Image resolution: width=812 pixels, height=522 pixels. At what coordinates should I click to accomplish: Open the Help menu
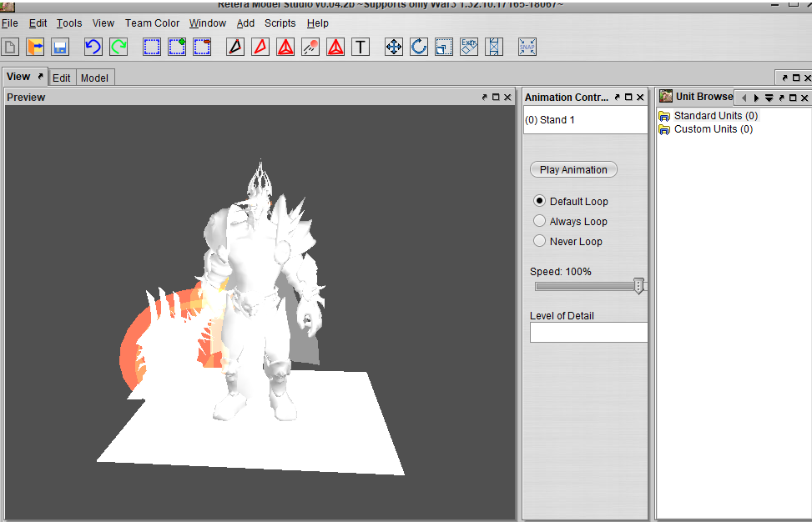point(317,23)
